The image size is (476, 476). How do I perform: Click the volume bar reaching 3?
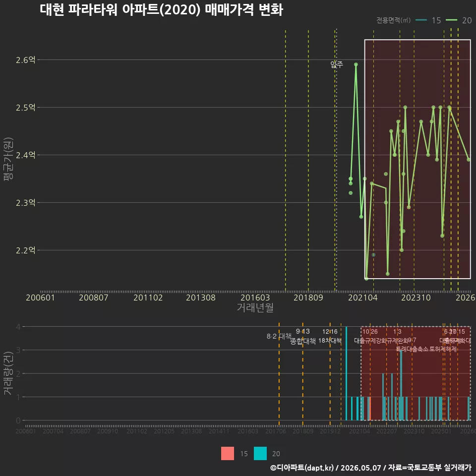tap(401, 385)
